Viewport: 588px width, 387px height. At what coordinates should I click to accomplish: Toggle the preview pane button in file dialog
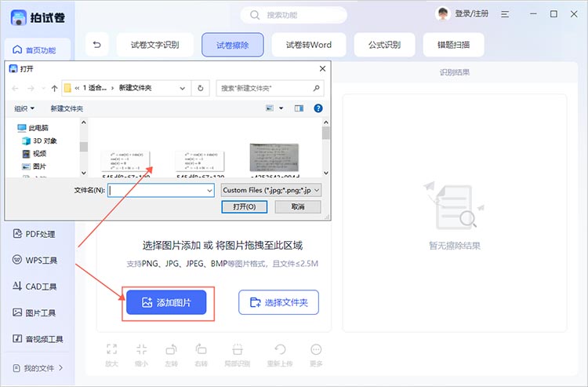297,108
